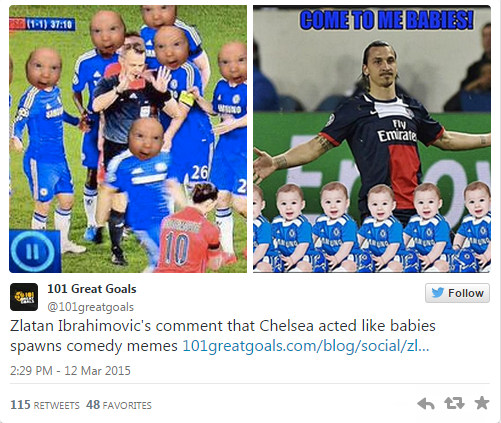Open the @101greatgoals handle
Image resolution: width=501 pixels, height=423 pixels.
90,307
